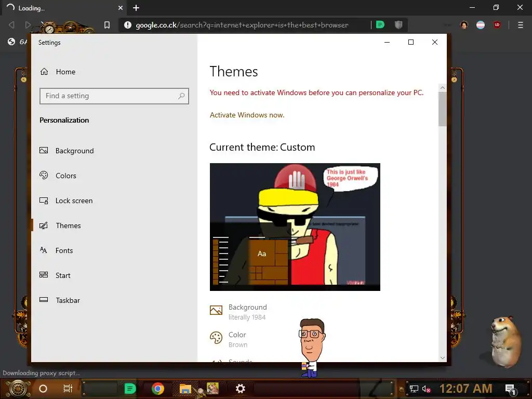Open a new browser tab with plus
The height and width of the screenshot is (399, 532).
[136, 8]
